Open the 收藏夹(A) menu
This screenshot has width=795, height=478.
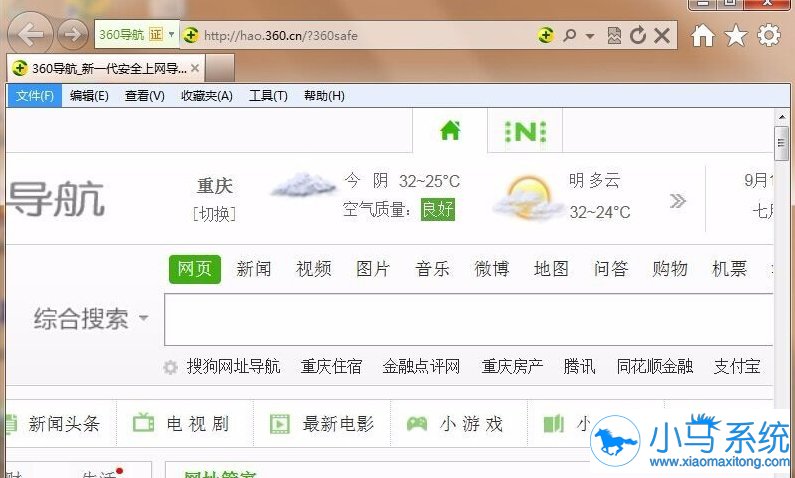pos(207,96)
